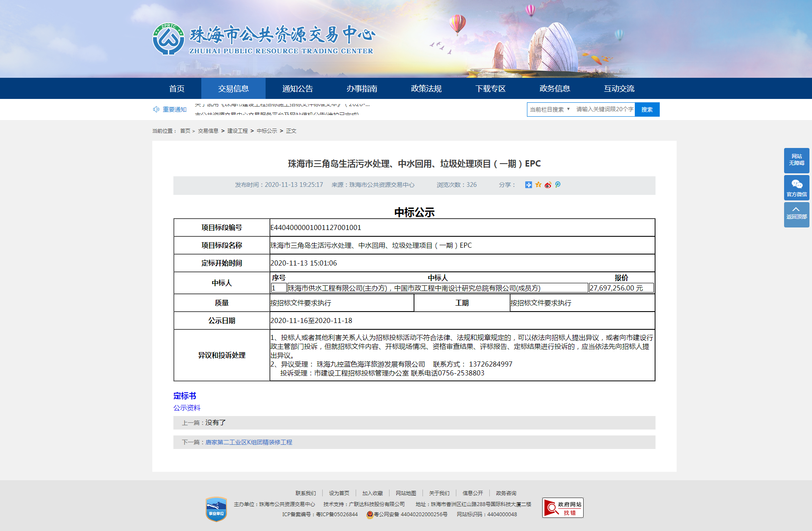
Task: Click the 事业单位 shield emblem
Action: [x=216, y=509]
